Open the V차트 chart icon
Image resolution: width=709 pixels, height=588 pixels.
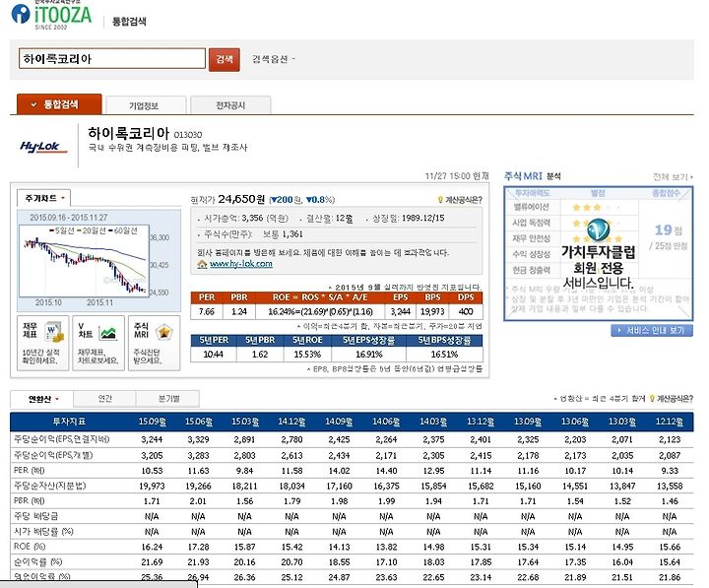108,333
